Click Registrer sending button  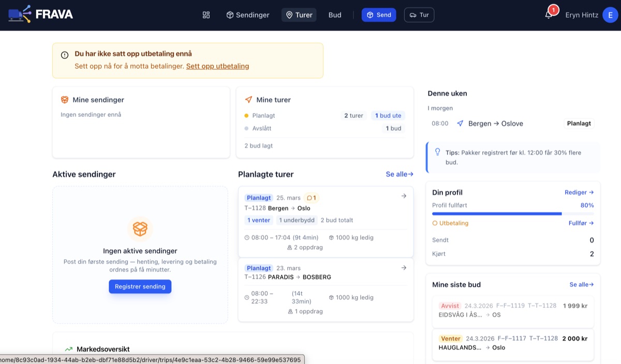click(x=140, y=286)
